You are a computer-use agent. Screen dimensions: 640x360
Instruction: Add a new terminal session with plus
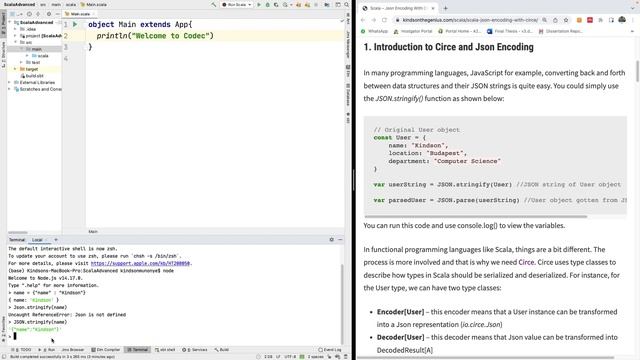[56, 240]
